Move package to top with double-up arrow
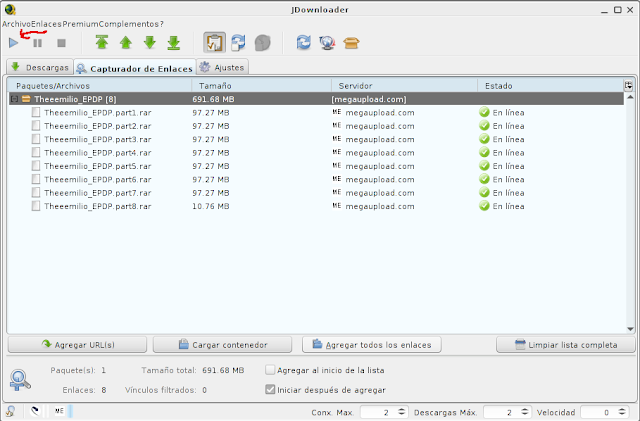640x421 pixels. pyautogui.click(x=102, y=42)
